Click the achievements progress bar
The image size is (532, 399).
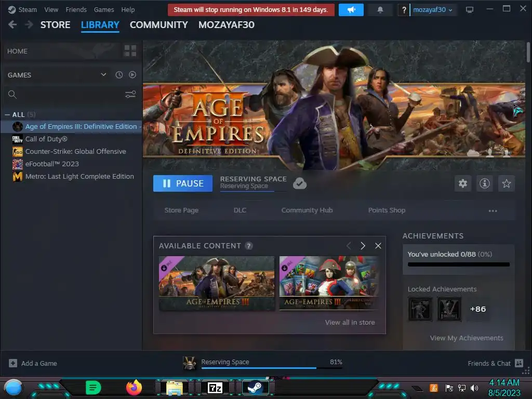[458, 264]
